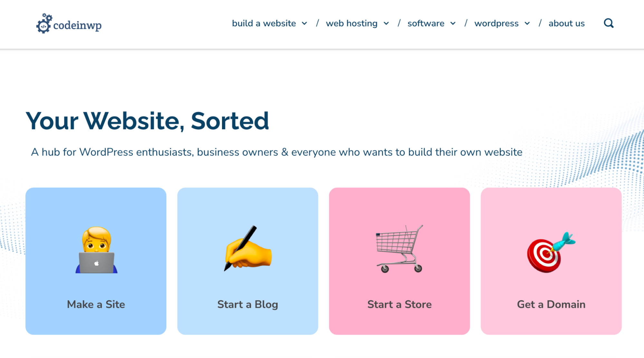Select the wordpress menu item
644x358 pixels.
click(496, 24)
